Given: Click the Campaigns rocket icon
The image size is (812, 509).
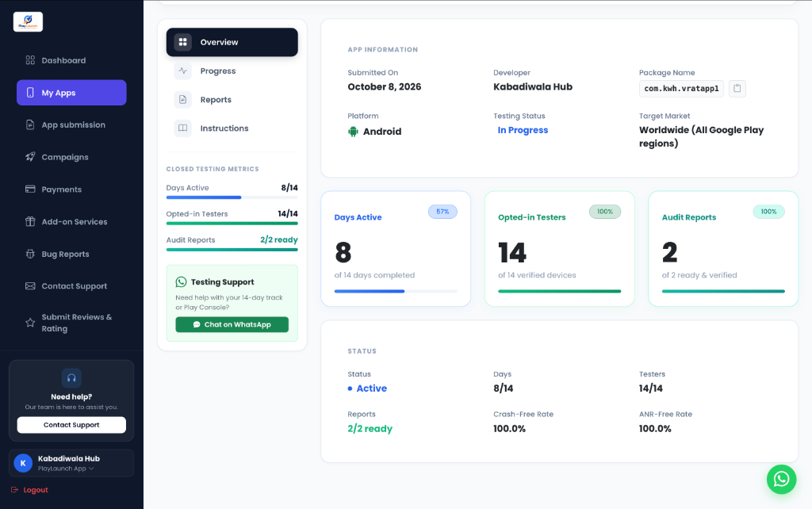Looking at the screenshot, I should tap(30, 157).
